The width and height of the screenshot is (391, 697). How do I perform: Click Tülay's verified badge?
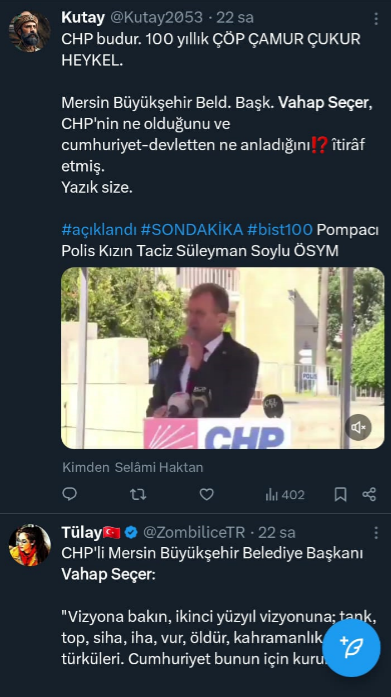click(x=131, y=532)
